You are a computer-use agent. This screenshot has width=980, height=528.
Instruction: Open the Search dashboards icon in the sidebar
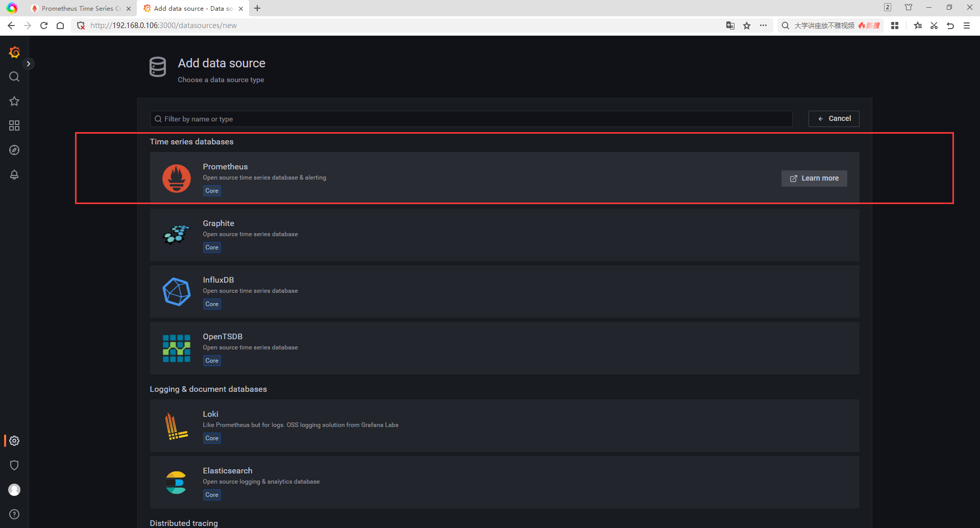(x=14, y=77)
